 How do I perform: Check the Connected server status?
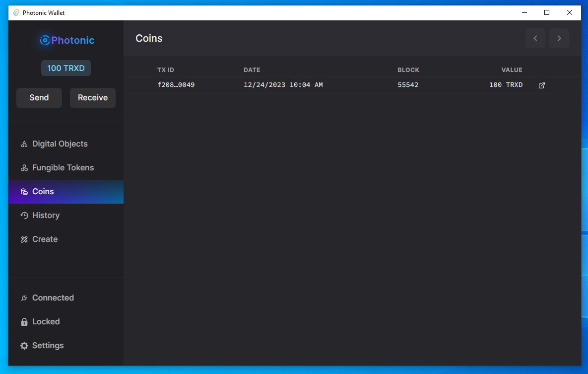click(x=66, y=298)
